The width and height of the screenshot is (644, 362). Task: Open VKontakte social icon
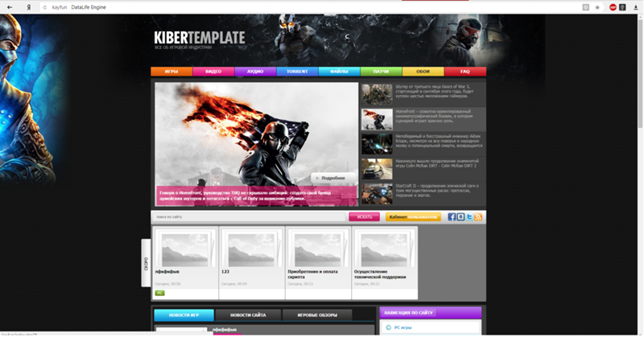(460, 216)
